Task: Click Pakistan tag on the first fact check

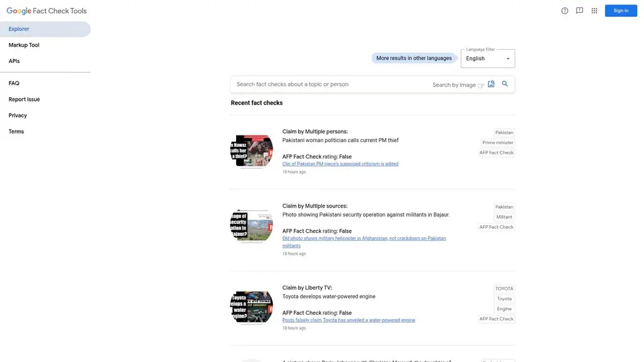Action: (x=504, y=132)
